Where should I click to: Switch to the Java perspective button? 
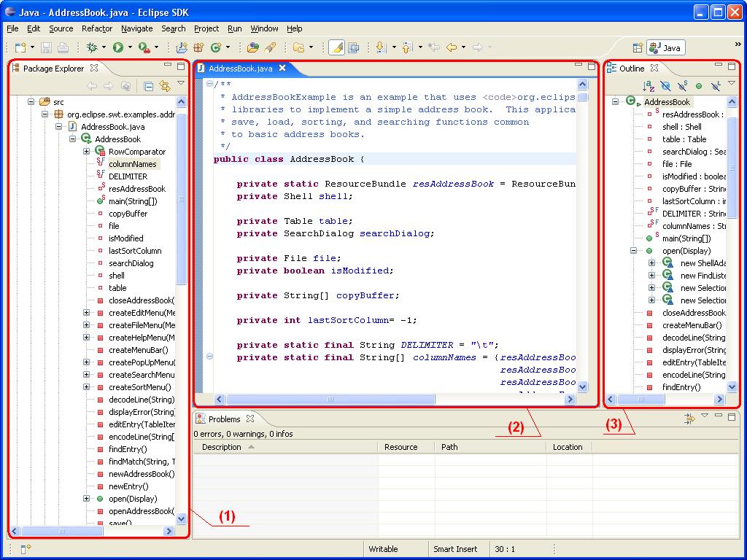pos(666,47)
